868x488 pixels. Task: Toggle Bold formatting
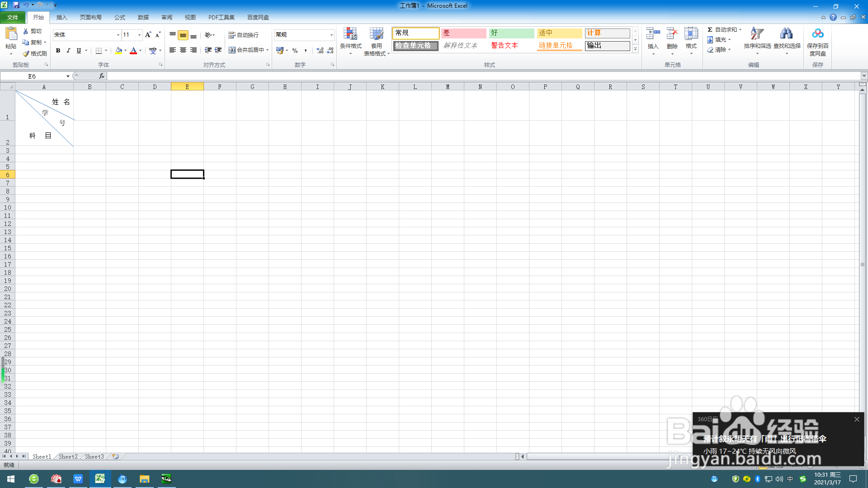(x=58, y=51)
